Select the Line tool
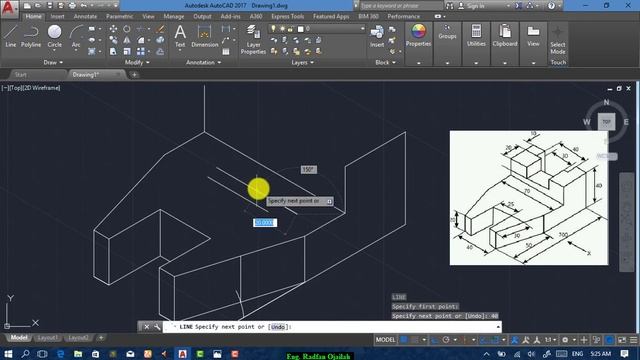640x360 pixels. 11,36
